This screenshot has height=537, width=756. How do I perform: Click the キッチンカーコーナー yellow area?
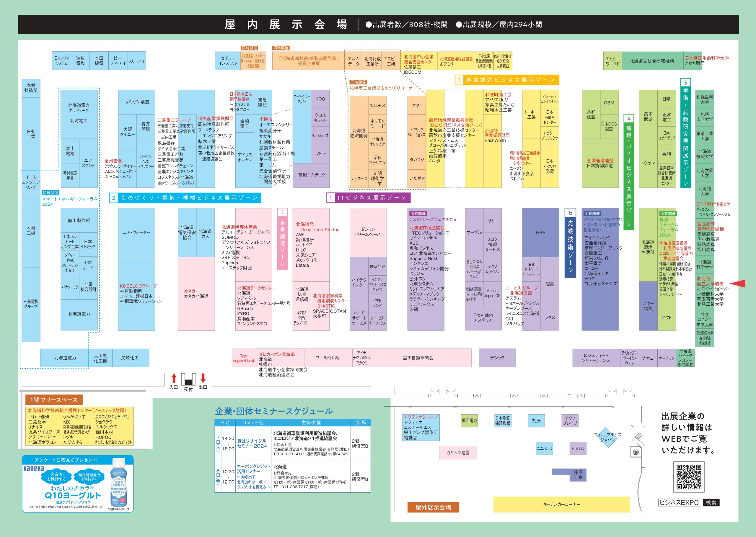pos(561,504)
